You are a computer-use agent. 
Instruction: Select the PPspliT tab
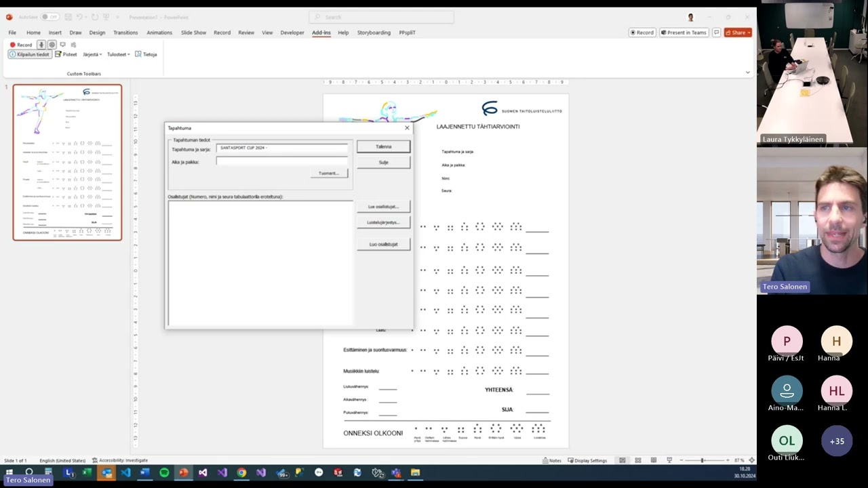tap(407, 33)
